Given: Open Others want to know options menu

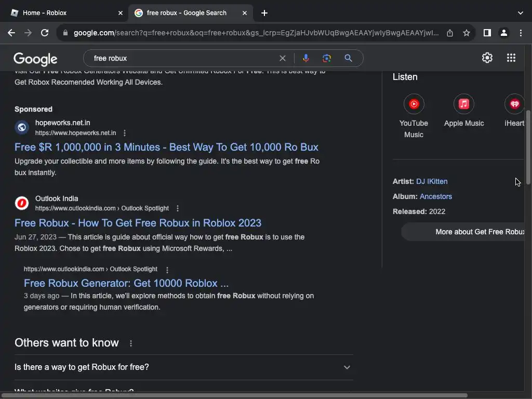Looking at the screenshot, I should tap(131, 343).
